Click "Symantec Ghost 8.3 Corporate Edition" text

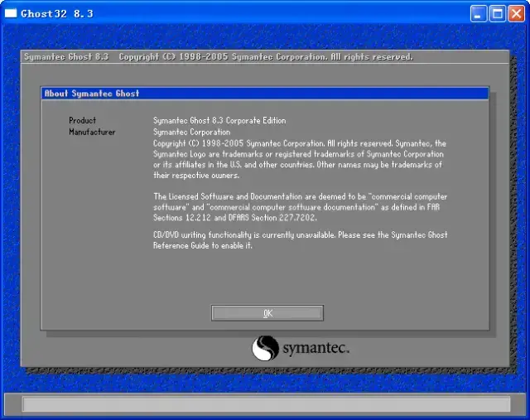tap(219, 120)
